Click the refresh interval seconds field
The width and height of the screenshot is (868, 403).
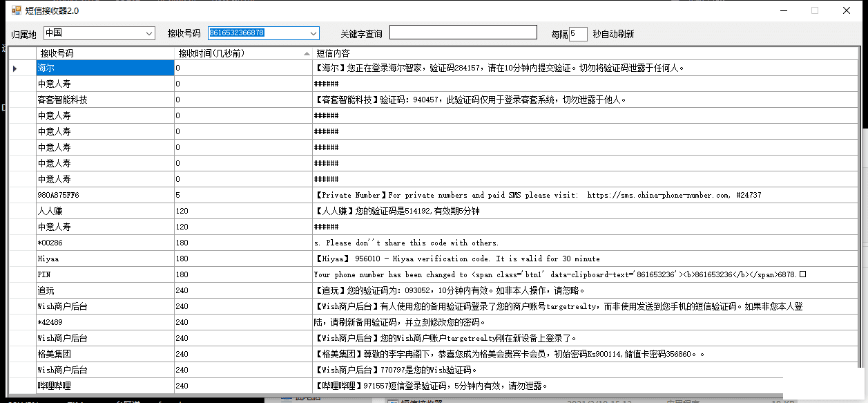point(578,34)
